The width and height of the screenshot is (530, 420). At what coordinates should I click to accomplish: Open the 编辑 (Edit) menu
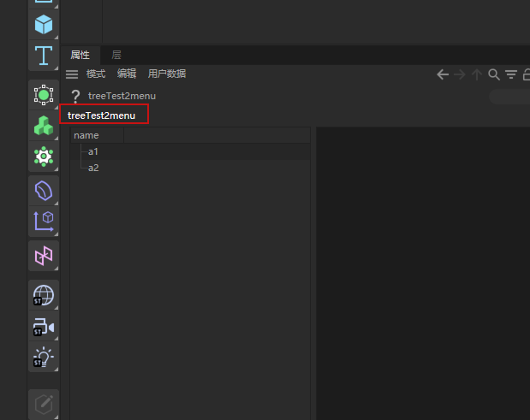(127, 74)
